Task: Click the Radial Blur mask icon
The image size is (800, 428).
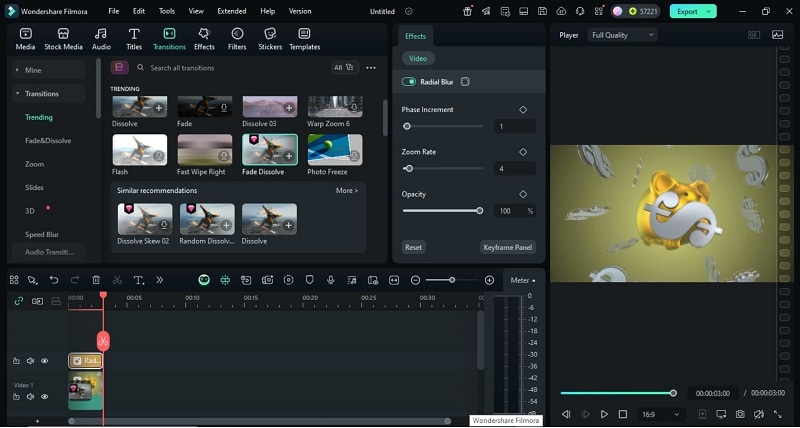Action: (x=465, y=82)
